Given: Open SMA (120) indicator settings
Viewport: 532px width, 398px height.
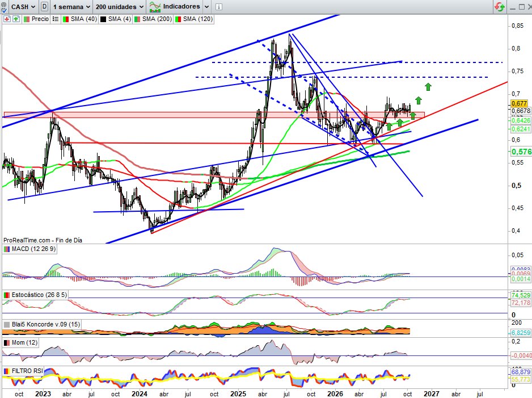Looking at the screenshot, I should (198, 19).
